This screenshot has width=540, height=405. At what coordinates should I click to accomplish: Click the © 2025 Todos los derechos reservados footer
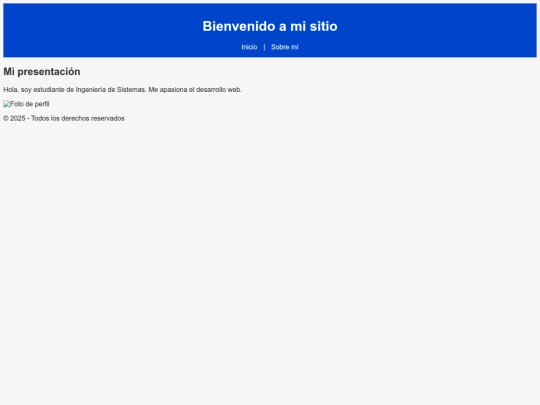[x=64, y=118]
